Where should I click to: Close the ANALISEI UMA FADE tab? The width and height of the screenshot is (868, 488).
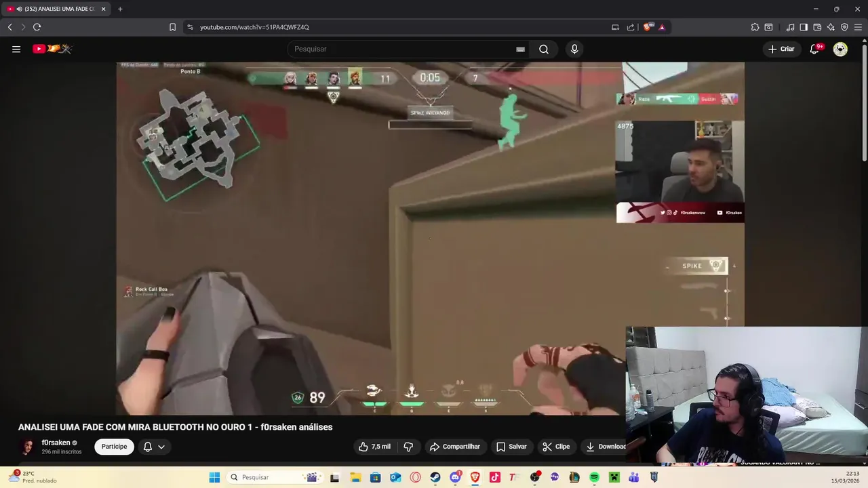click(103, 9)
